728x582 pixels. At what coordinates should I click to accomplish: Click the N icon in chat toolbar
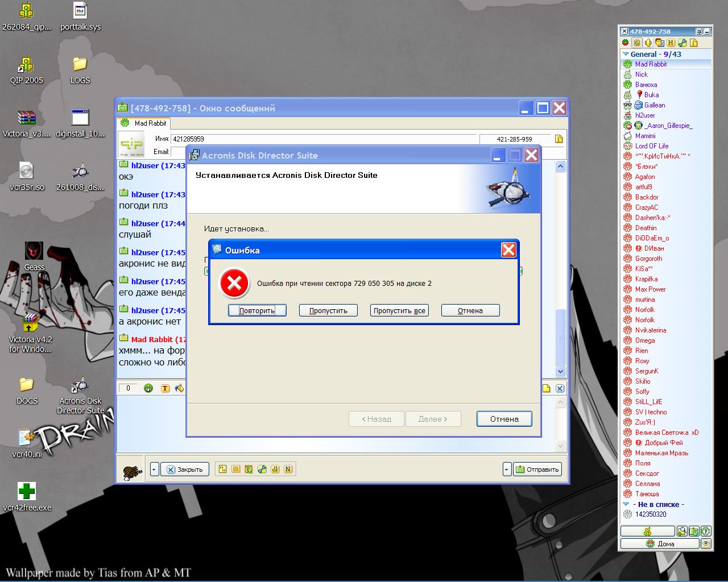click(288, 469)
